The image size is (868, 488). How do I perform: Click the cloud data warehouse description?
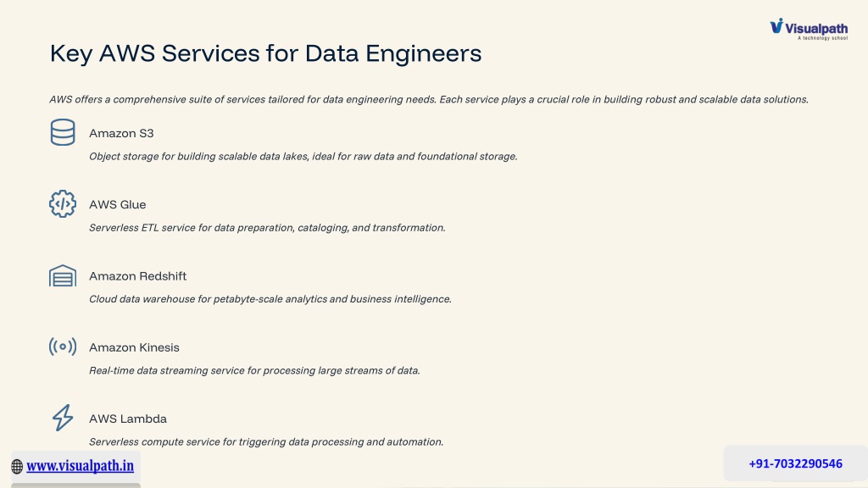[x=270, y=299]
